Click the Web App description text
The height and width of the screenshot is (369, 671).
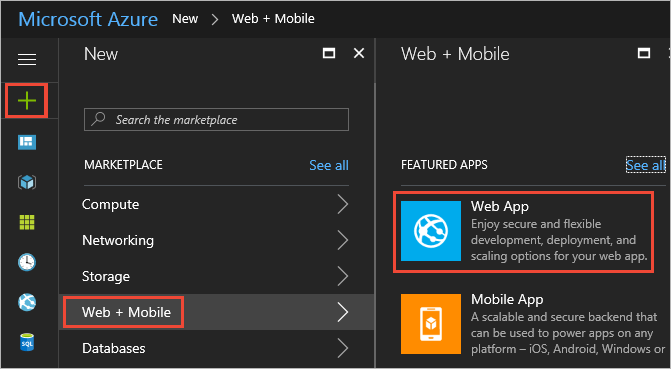point(559,240)
